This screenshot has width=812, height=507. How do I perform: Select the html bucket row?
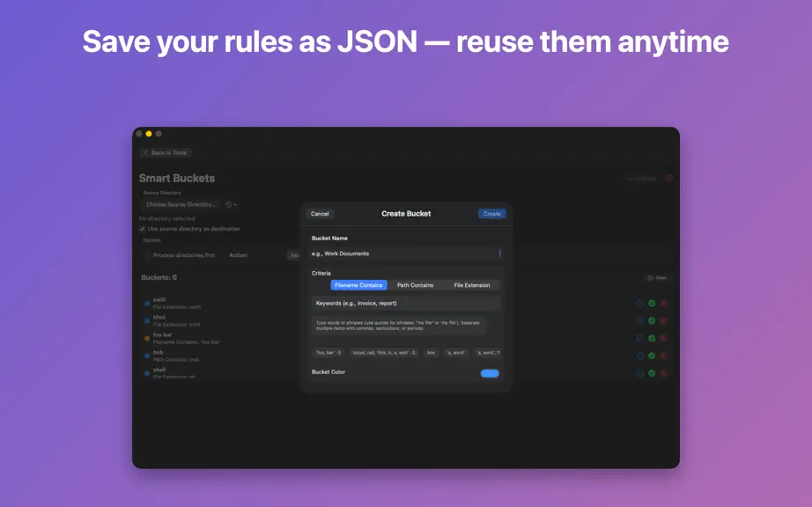coord(405,320)
